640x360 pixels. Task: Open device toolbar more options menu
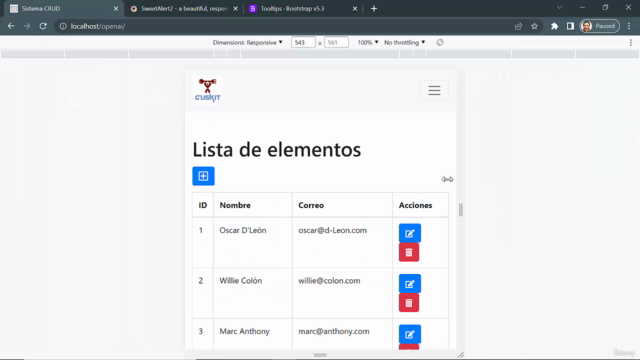(x=631, y=42)
